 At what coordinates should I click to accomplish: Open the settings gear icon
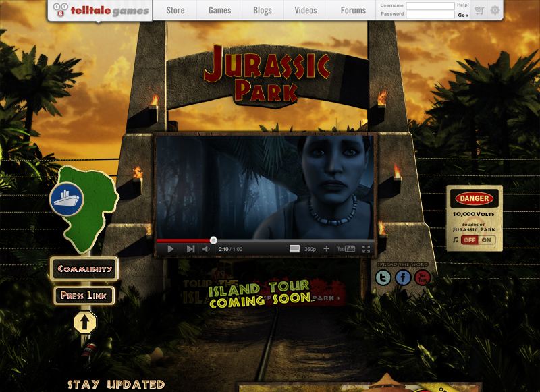point(495,10)
